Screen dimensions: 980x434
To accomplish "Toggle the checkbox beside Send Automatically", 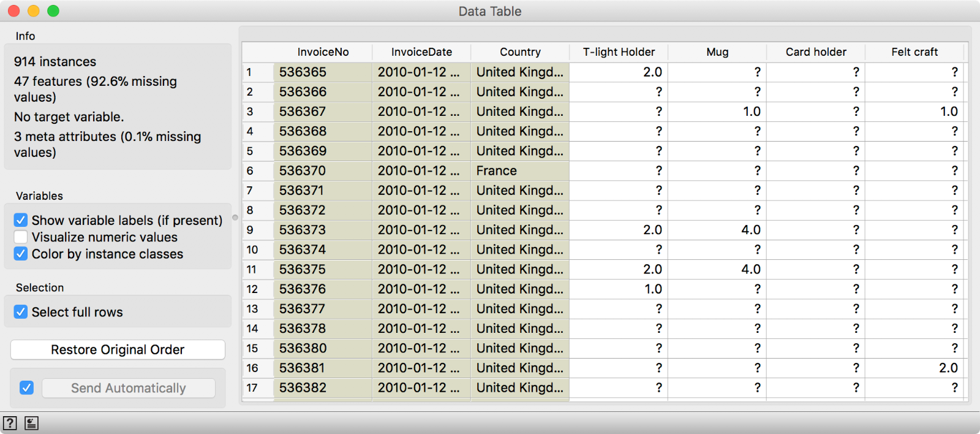I will [26, 387].
